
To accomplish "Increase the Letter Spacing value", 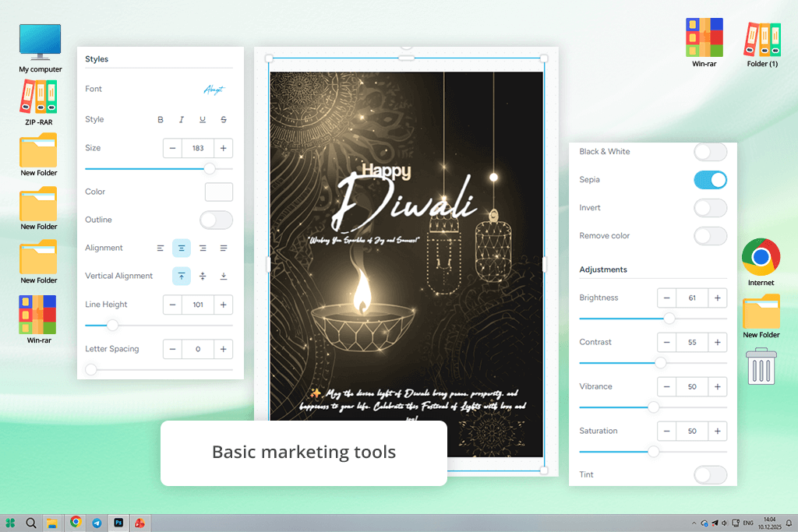I will click(x=223, y=349).
